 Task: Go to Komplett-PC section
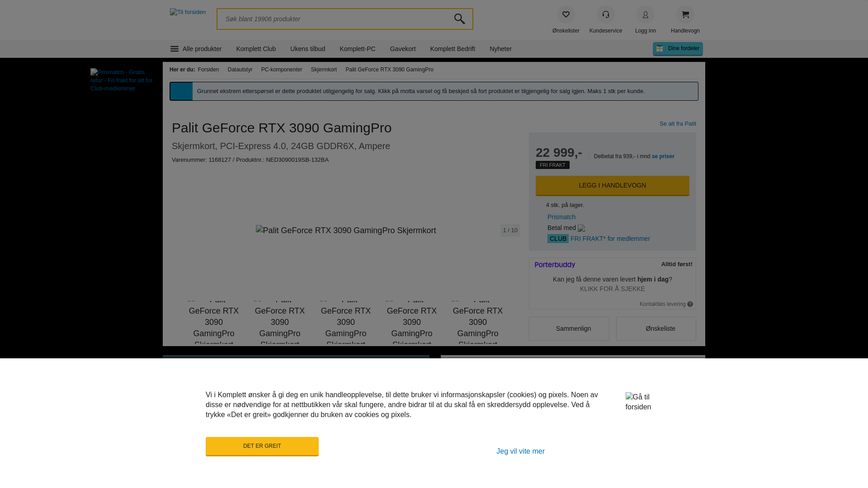click(357, 49)
